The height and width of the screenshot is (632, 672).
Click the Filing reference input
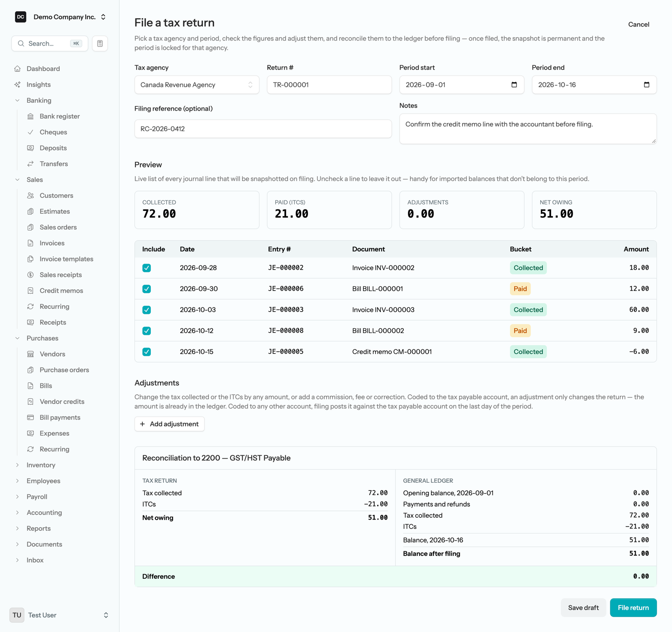263,129
